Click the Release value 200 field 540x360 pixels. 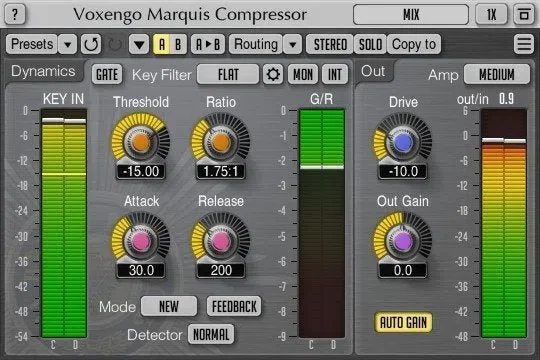click(220, 270)
